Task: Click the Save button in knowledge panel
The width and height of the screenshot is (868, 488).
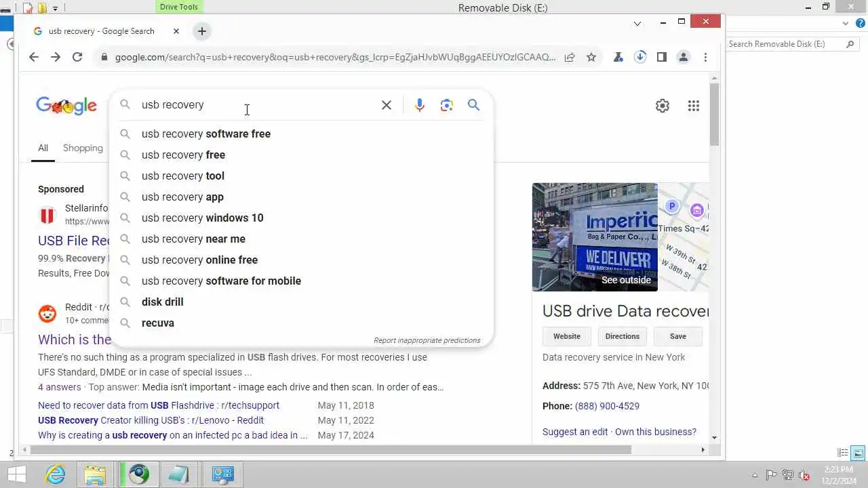Action: click(678, 336)
